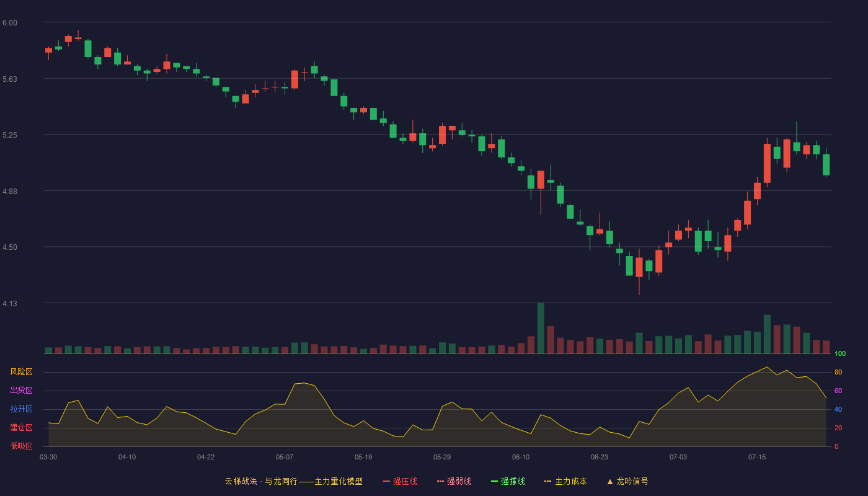Select the 出货区 zone label

pyautogui.click(x=22, y=391)
